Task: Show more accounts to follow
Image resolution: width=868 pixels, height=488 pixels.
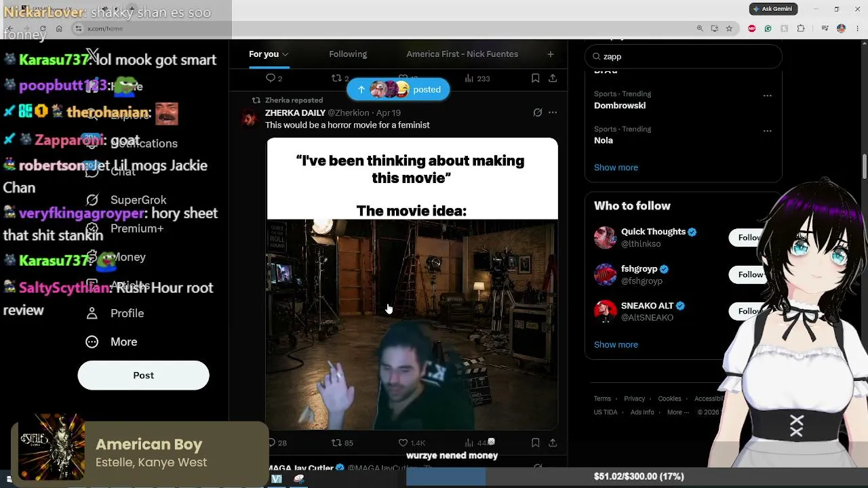Action: [616, 344]
